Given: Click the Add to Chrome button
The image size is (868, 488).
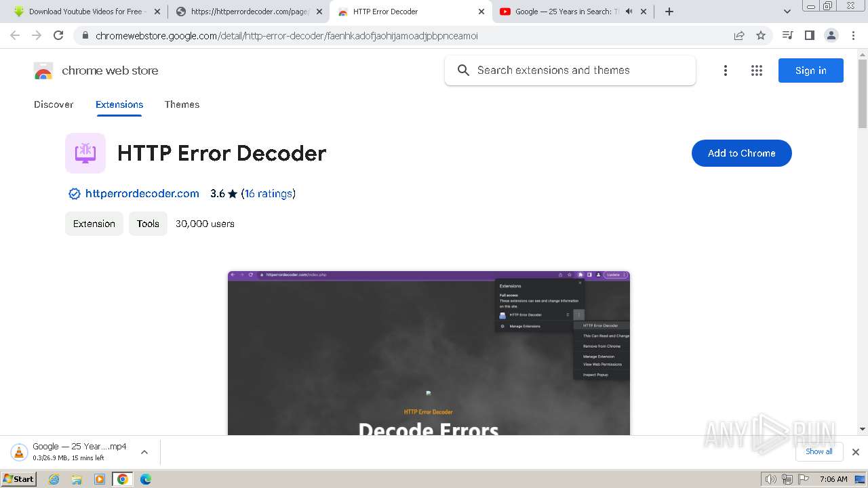Looking at the screenshot, I should (742, 153).
